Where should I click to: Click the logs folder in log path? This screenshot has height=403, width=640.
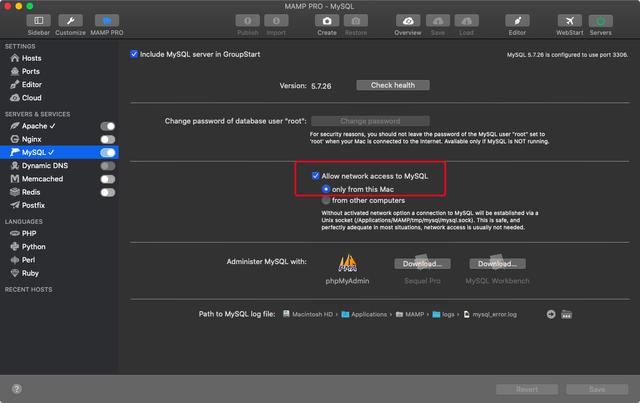coord(443,314)
